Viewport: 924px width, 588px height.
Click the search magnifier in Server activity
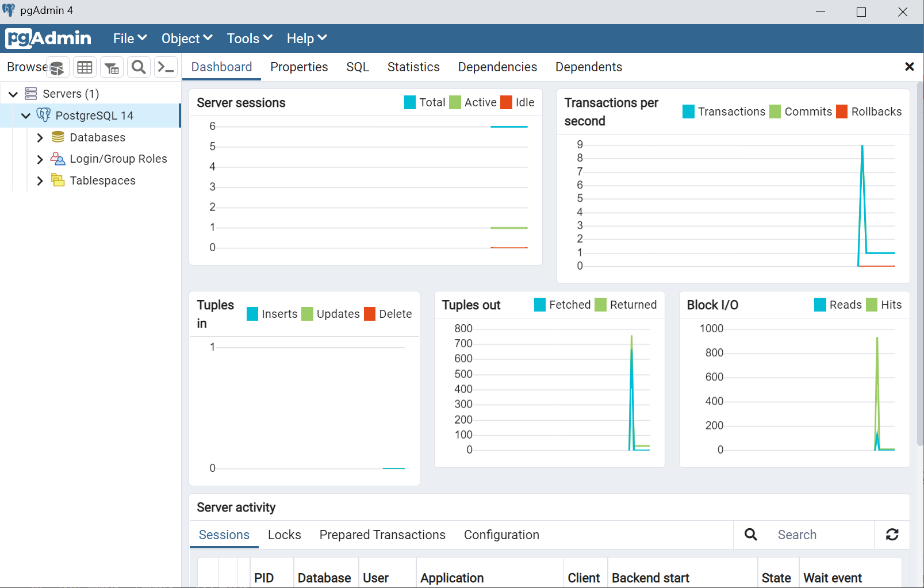point(751,535)
